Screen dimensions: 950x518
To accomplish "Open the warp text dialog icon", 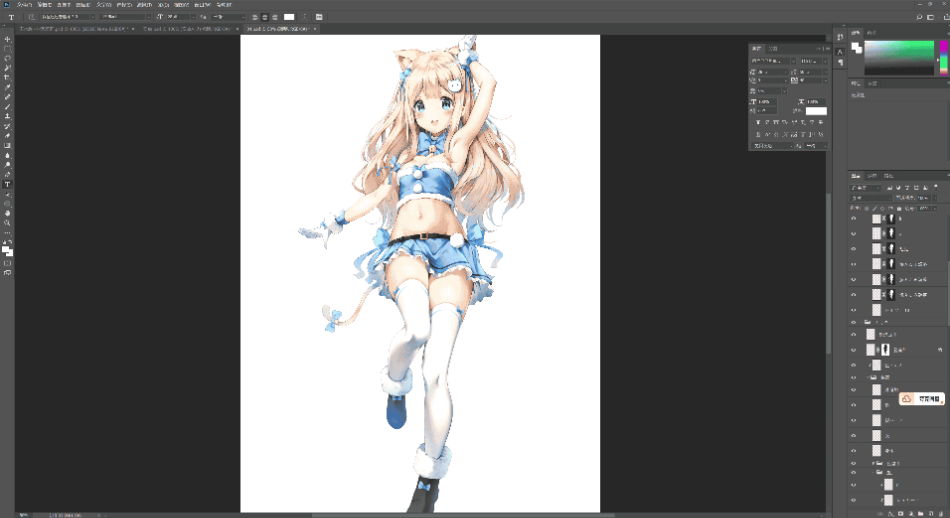I will 305,17.
